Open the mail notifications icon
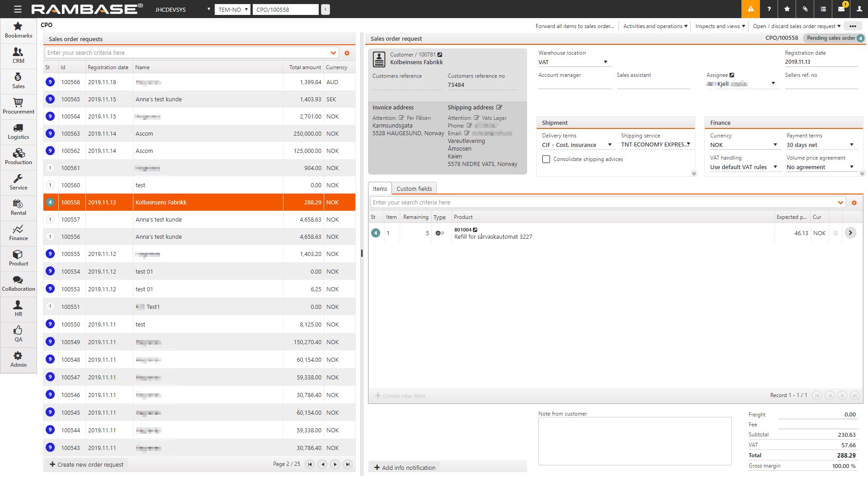868x478 pixels. pos(841,9)
